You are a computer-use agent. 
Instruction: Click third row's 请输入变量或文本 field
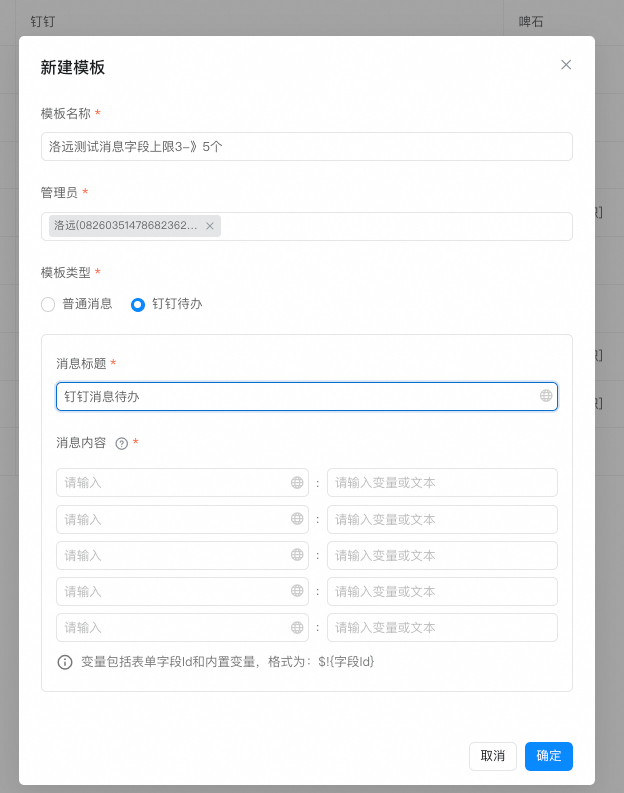tap(442, 555)
